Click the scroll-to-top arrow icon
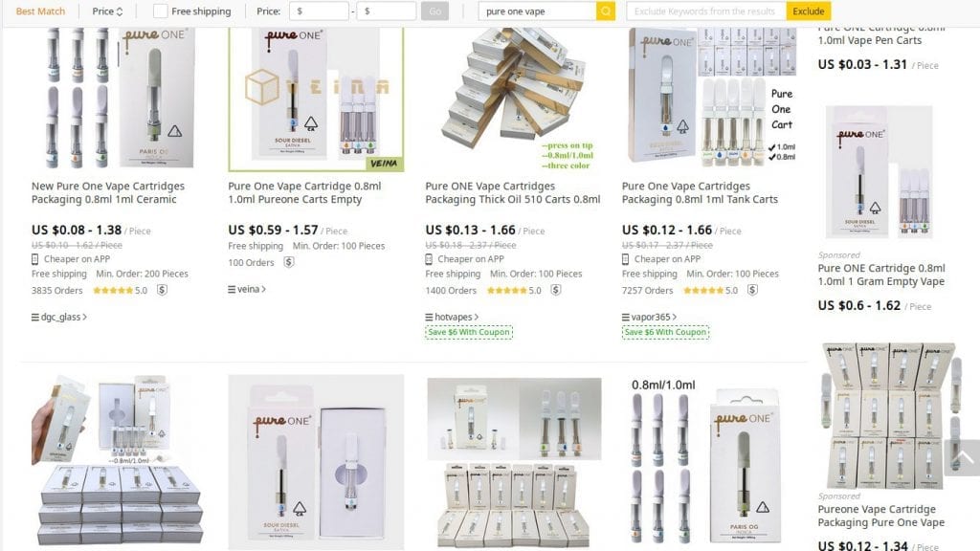The height and width of the screenshot is (551, 980). (961, 458)
